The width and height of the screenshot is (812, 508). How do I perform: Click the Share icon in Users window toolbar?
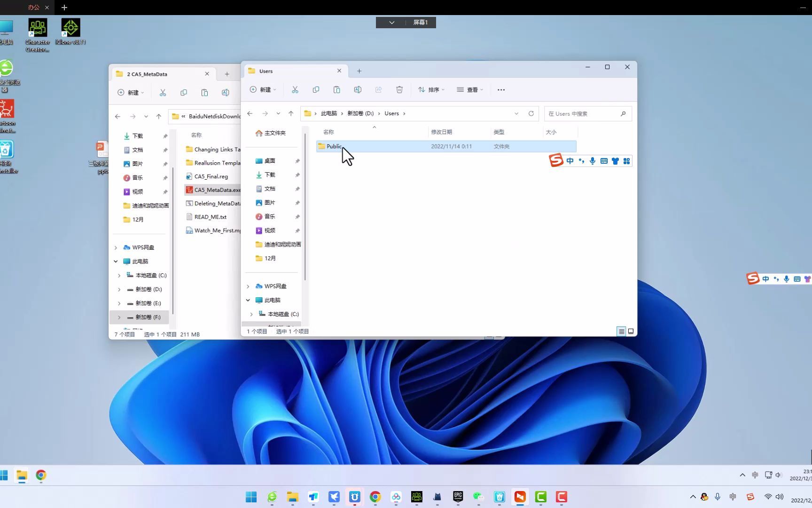click(378, 89)
